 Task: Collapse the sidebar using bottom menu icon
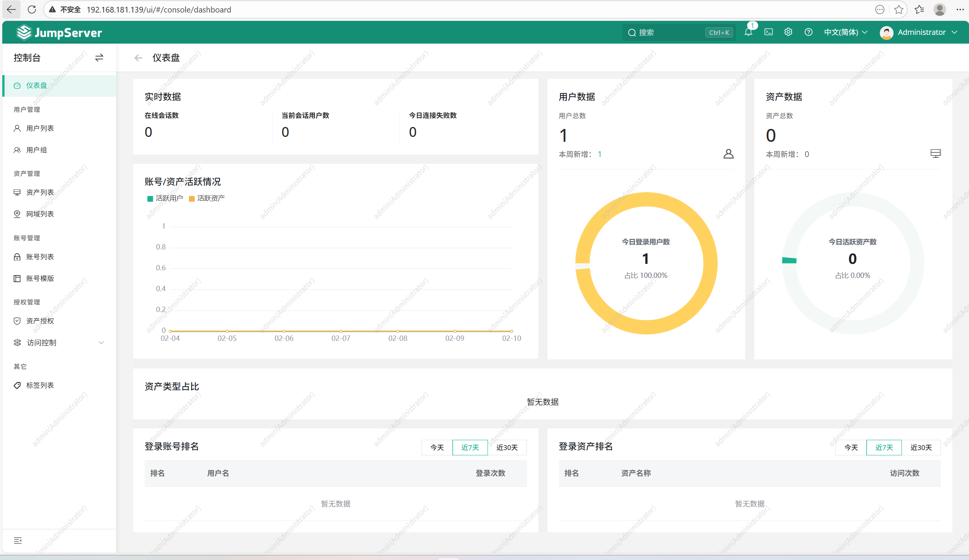tap(18, 540)
